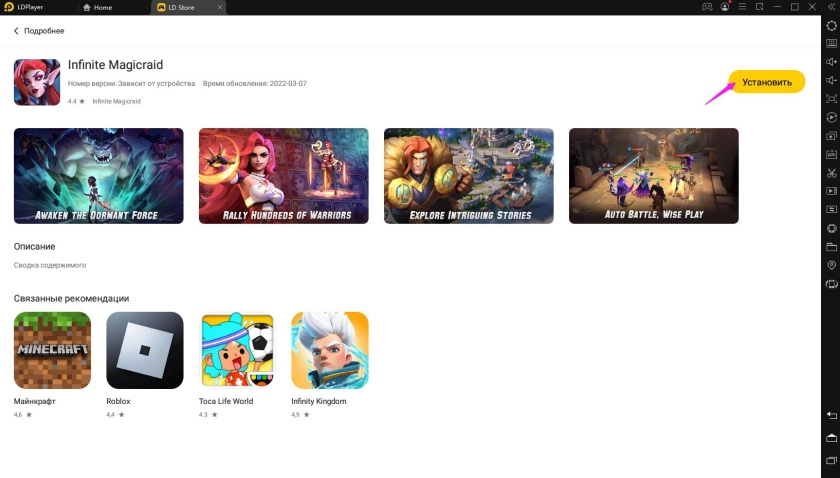This screenshot has height=478, width=840.
Task: Decrease volume with sidebar speaker minus icon
Action: (x=831, y=80)
